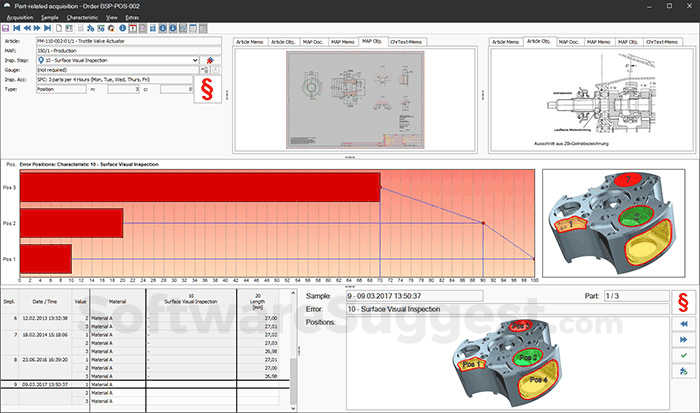
Task: Open the Sample menu
Action: [x=50, y=17]
